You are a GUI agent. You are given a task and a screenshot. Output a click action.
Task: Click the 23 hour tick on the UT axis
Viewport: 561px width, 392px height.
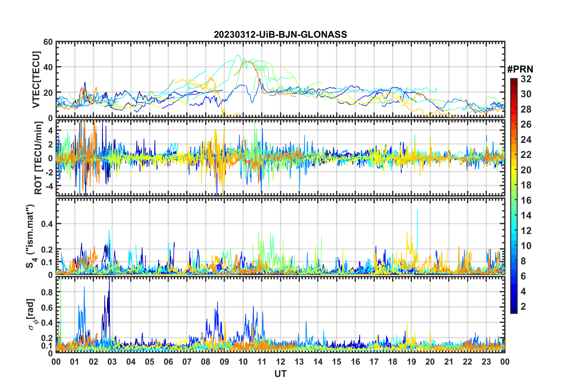[486, 362]
